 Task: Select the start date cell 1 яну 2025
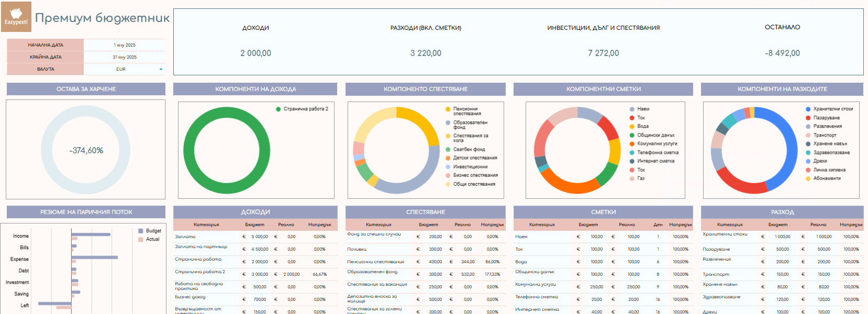point(125,45)
